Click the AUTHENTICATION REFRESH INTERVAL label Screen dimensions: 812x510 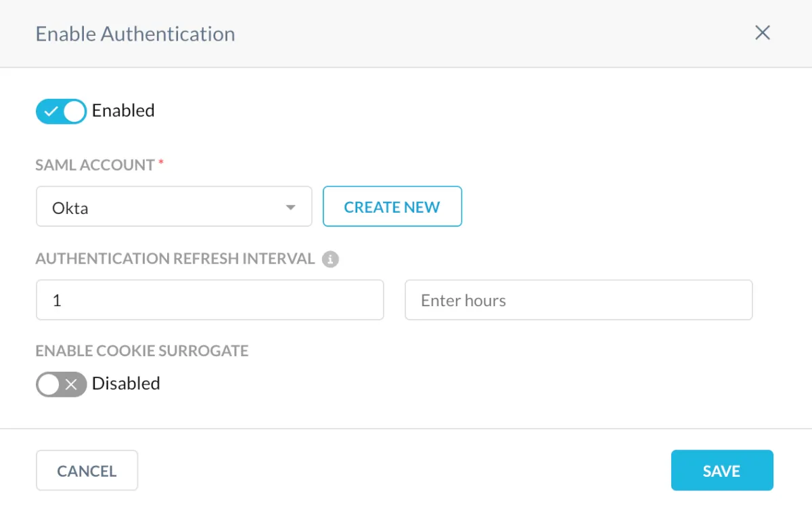175,259
